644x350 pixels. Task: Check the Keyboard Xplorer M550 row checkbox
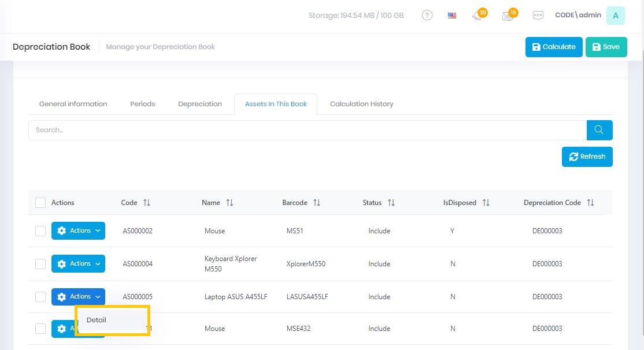40,264
